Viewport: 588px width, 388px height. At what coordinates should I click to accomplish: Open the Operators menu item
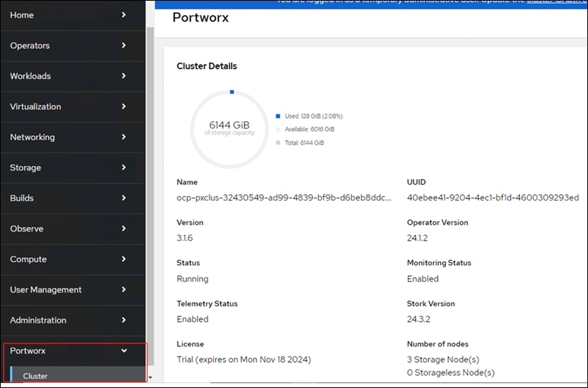click(x=73, y=45)
